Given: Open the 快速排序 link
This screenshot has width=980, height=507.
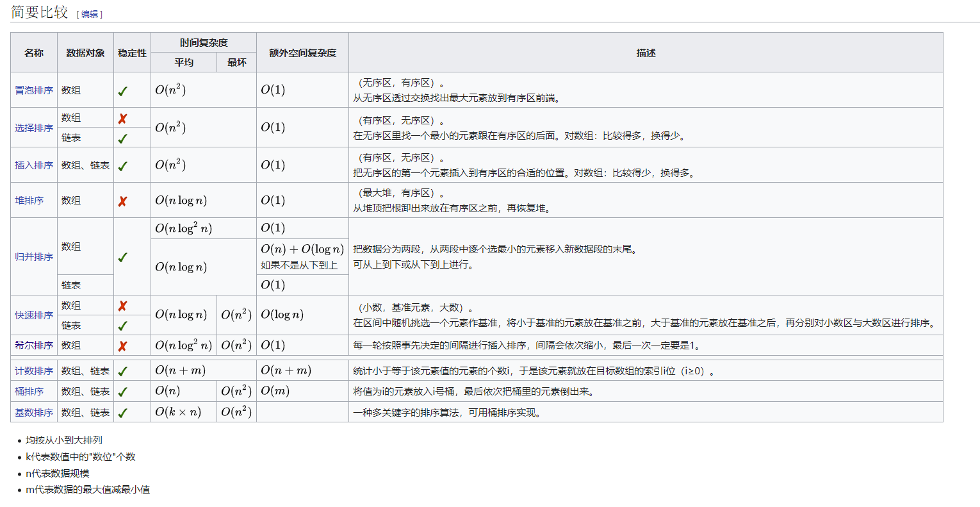Looking at the screenshot, I should point(34,315).
